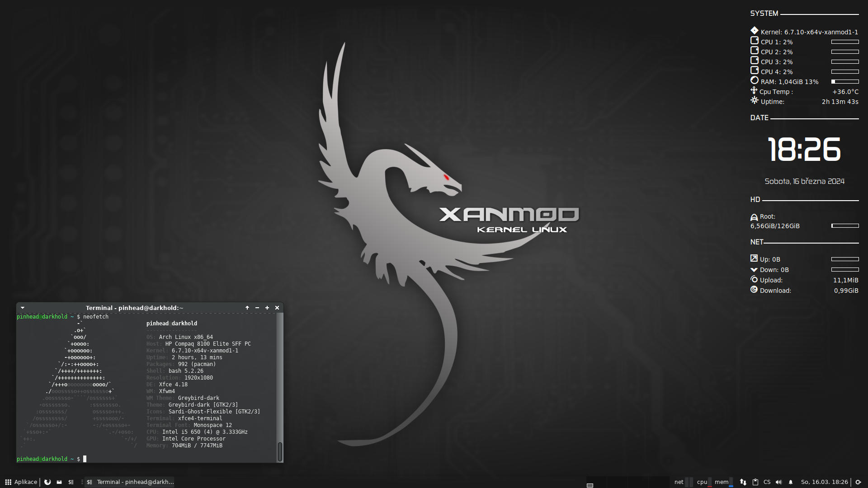Launch a new terminal from the panel launcher
The width and height of the screenshot is (868, 488).
tap(71, 482)
